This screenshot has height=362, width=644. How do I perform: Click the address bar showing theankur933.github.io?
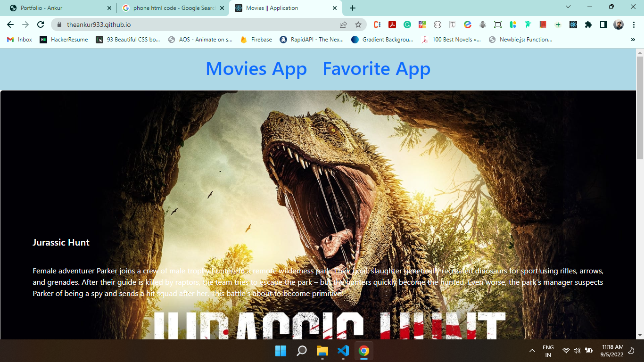click(189, 25)
